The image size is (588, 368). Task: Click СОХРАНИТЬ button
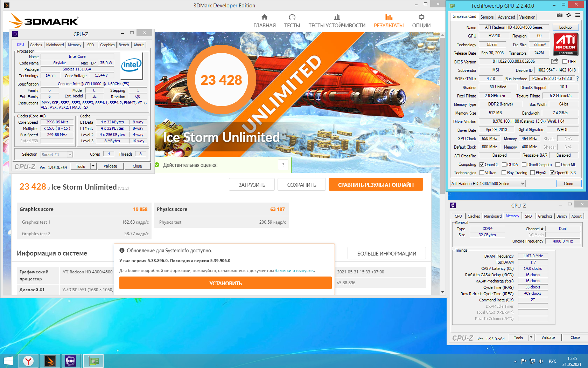302,185
